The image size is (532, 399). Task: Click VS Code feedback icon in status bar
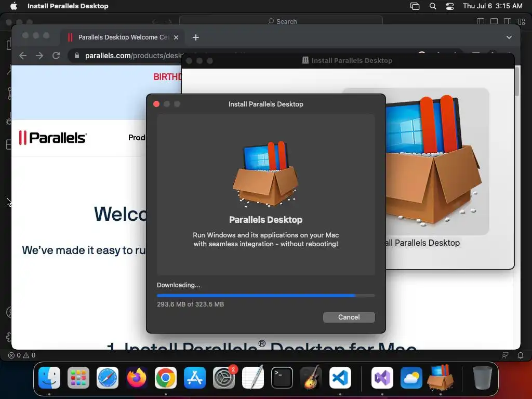[x=505, y=355]
